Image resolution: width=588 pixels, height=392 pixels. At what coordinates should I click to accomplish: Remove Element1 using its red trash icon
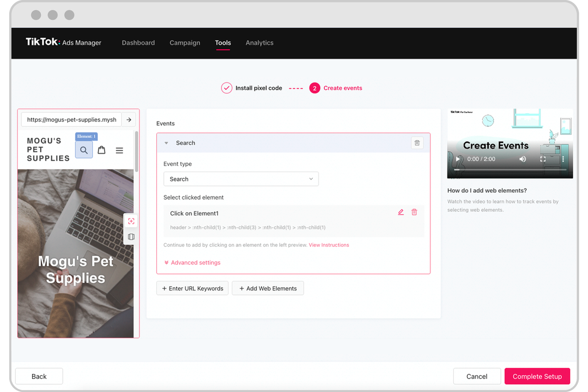(414, 212)
